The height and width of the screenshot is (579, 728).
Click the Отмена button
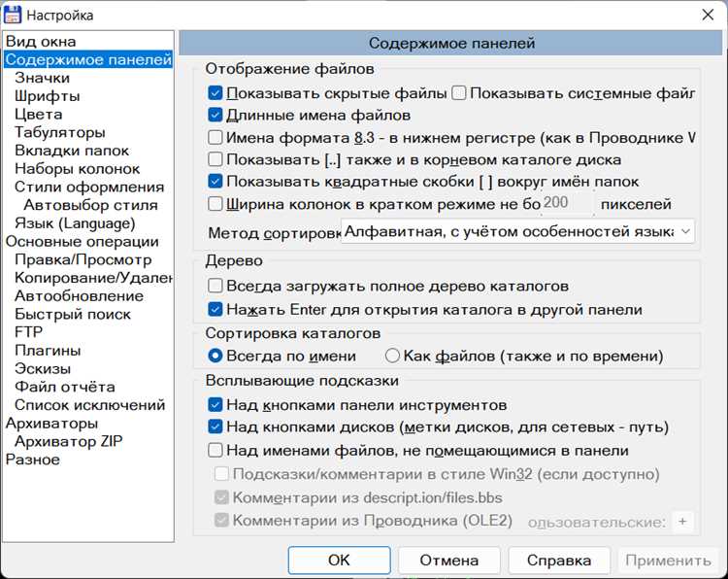(x=449, y=560)
